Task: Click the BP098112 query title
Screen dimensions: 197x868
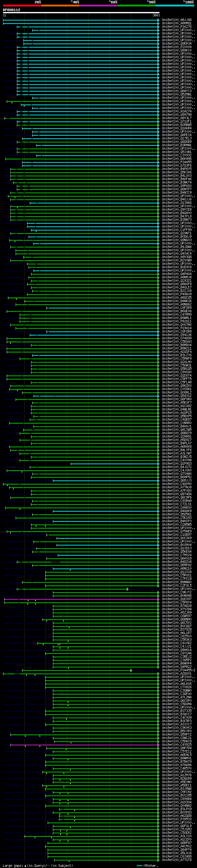Action: click(x=11, y=10)
